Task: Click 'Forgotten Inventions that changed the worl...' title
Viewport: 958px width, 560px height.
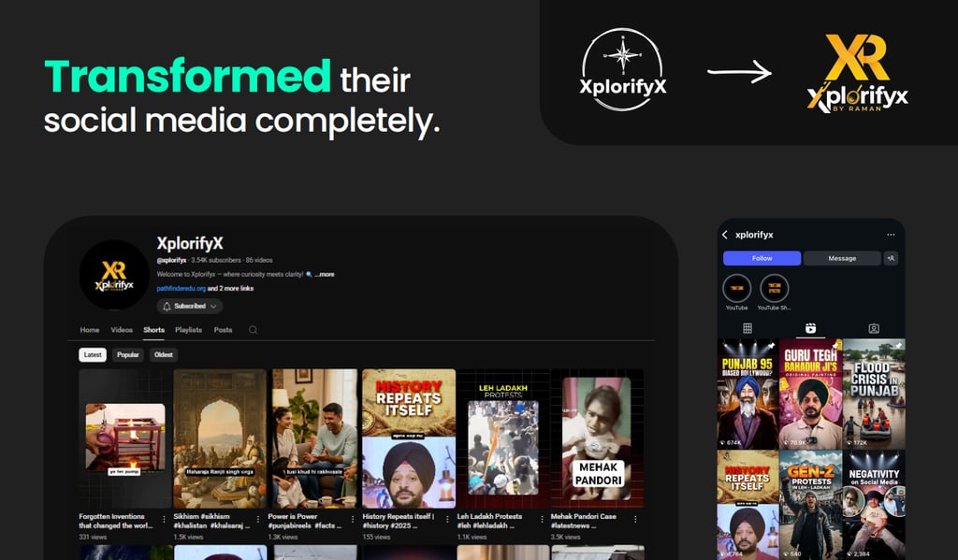Action: (114, 521)
